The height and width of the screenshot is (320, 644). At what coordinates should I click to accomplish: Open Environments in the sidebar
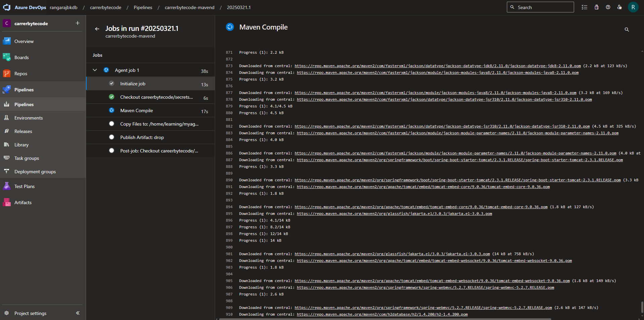click(28, 118)
